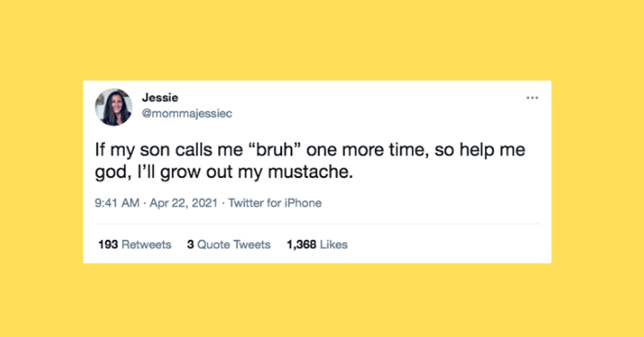Click the divider line above the stats
Image resolution: width=644 pixels, height=337 pixels.
point(317,224)
